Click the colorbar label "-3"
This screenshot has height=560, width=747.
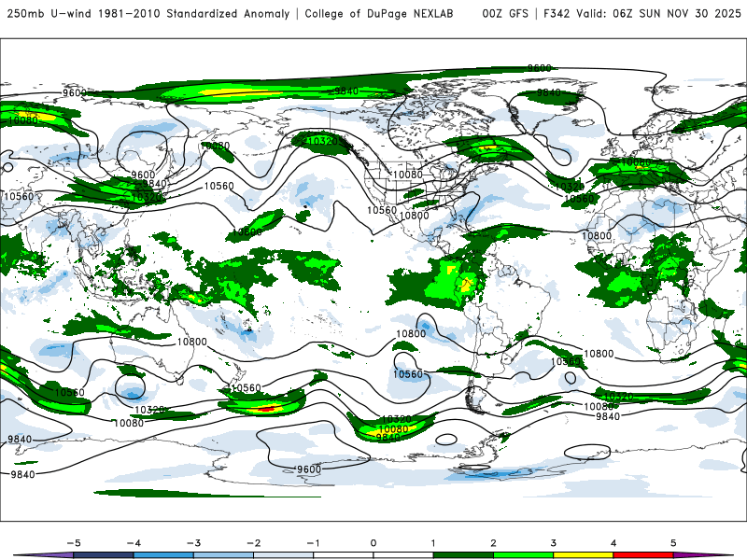click(193, 543)
